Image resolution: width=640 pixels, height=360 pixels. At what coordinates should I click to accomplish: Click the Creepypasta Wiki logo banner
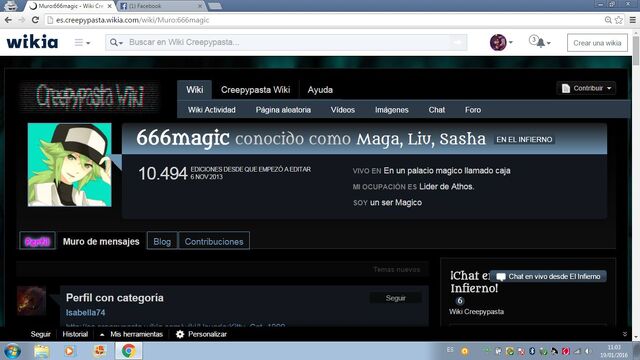90,96
